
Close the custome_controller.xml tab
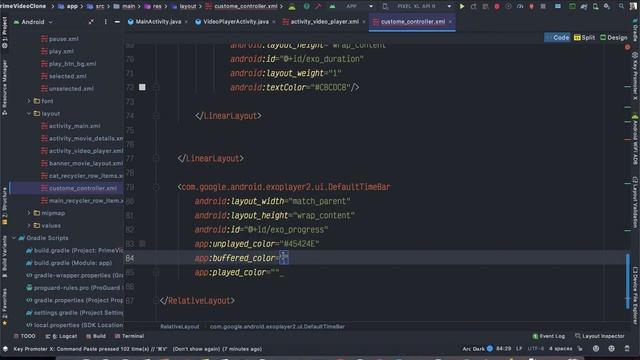450,22
